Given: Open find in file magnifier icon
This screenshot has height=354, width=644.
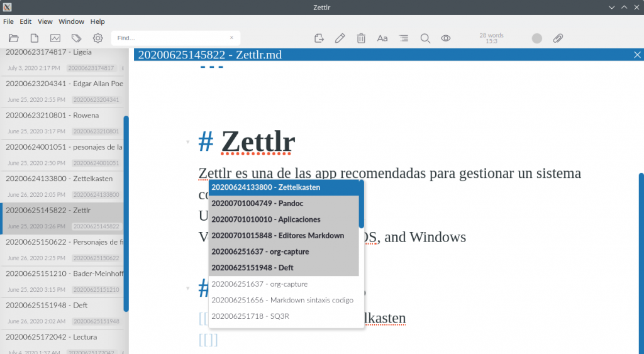Looking at the screenshot, I should pos(425,38).
